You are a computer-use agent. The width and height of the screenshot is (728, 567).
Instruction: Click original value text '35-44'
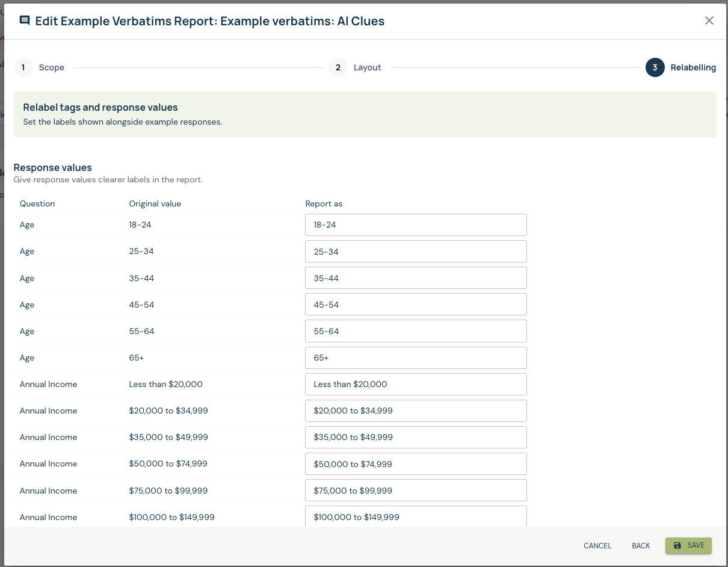coord(141,278)
